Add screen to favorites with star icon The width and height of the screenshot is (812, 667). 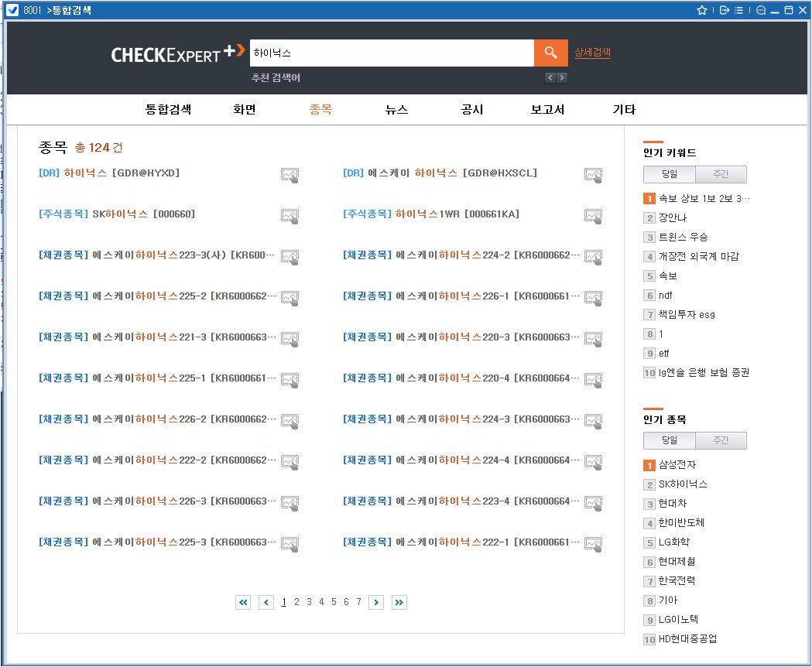(702, 10)
